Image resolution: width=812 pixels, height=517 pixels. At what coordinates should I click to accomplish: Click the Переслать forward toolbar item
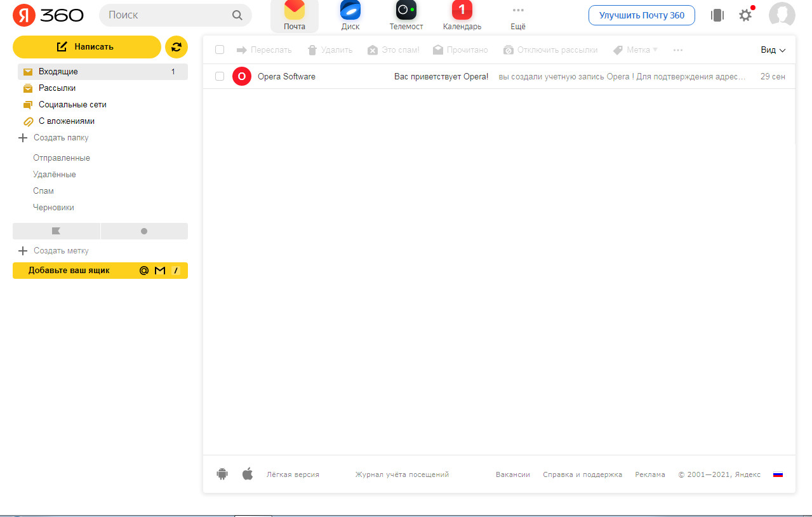(264, 50)
